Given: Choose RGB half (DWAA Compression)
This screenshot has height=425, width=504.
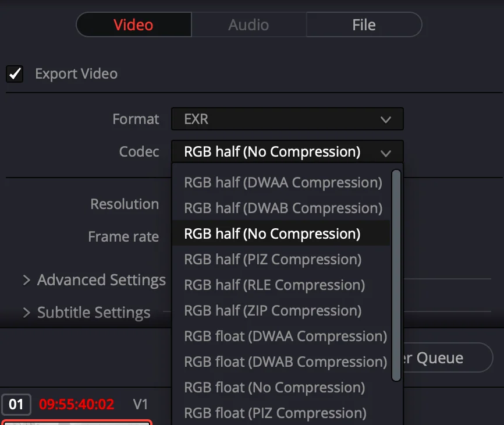Looking at the screenshot, I should 283,183.
